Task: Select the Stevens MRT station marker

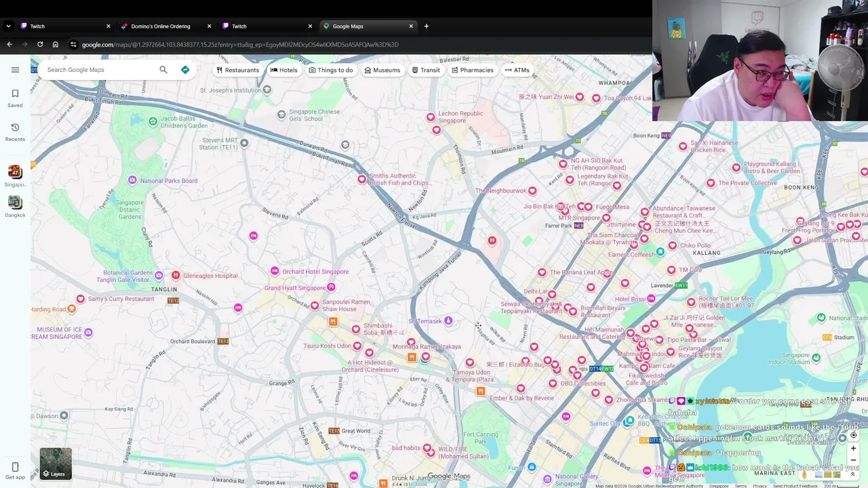Action: click(244, 143)
